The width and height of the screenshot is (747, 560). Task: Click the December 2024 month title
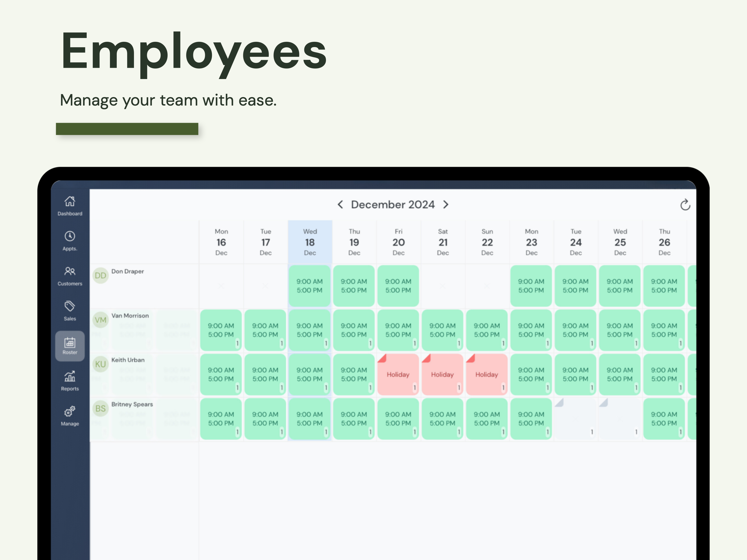coord(393,205)
